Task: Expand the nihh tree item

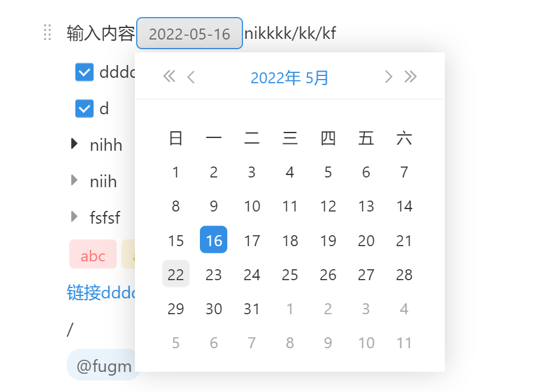Action: (73, 145)
